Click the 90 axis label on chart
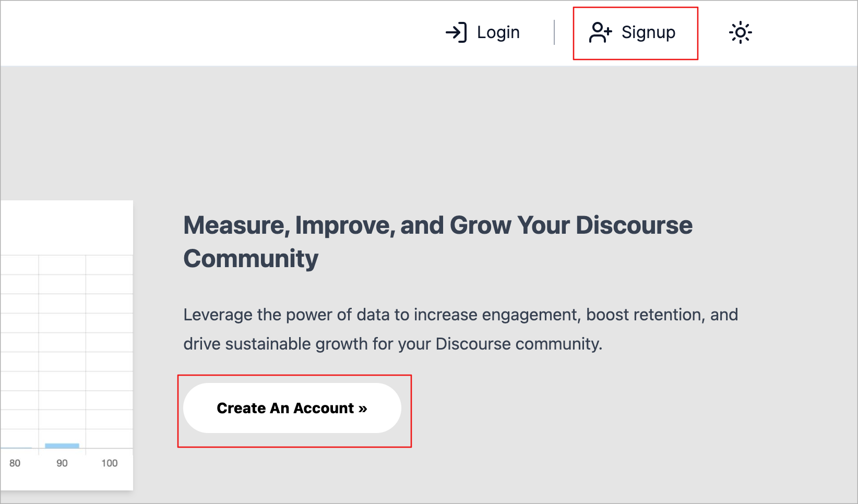858x504 pixels. (x=62, y=463)
